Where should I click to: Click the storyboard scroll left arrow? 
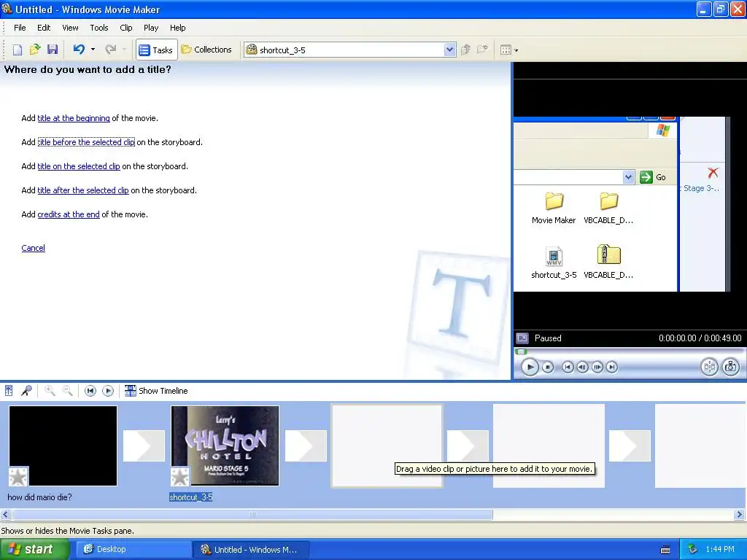point(6,514)
